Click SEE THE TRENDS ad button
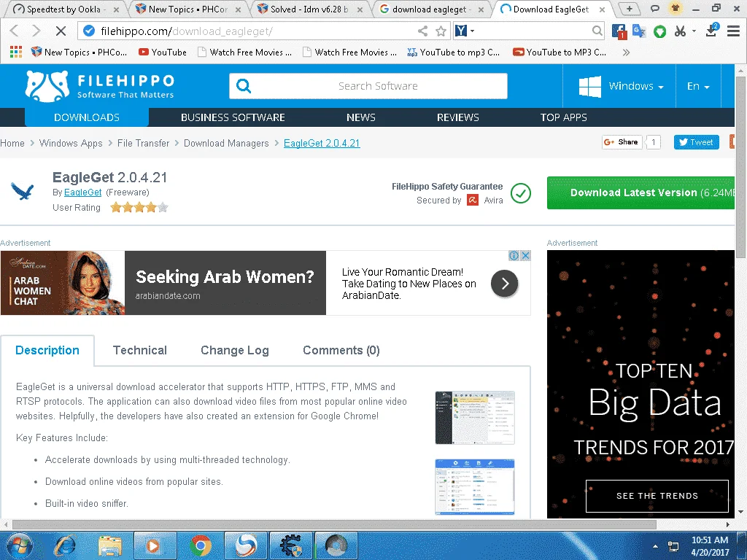Viewport: 747px width, 560px height. click(x=657, y=496)
